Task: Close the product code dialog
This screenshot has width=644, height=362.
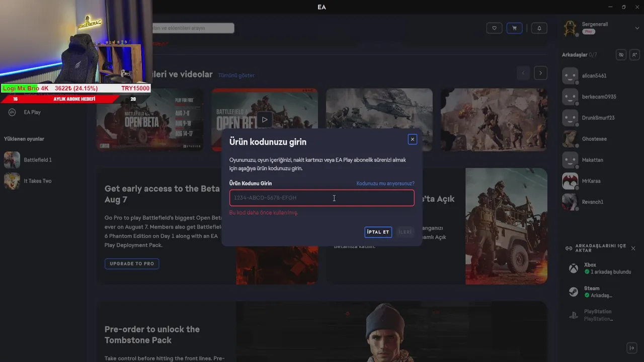Action: coord(413,139)
